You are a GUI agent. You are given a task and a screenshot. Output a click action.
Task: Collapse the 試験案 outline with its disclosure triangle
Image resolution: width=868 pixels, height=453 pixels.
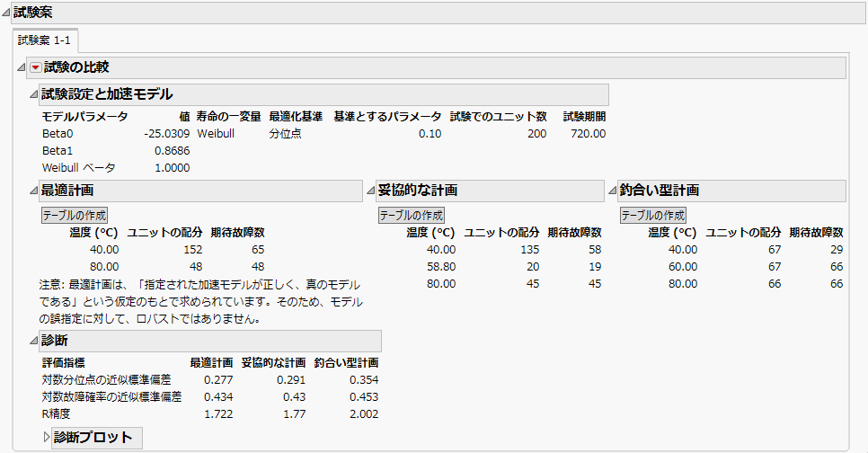tap(5, 13)
